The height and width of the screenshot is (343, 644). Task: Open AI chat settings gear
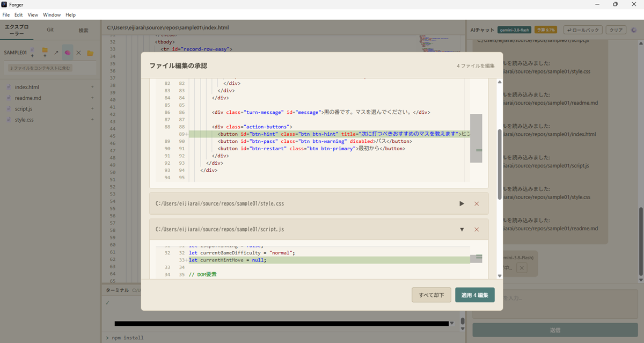pos(634,30)
